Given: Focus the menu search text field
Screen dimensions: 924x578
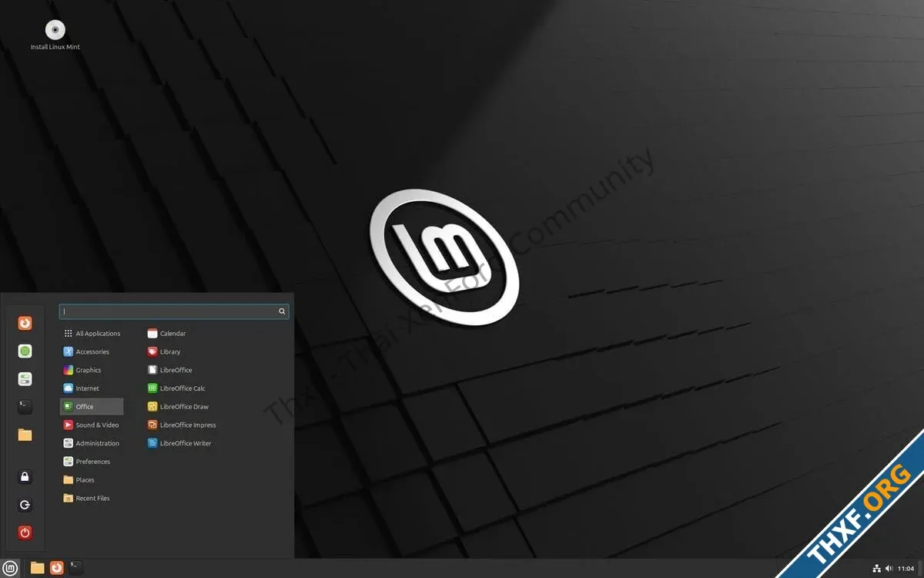Looking at the screenshot, I should pos(174,311).
